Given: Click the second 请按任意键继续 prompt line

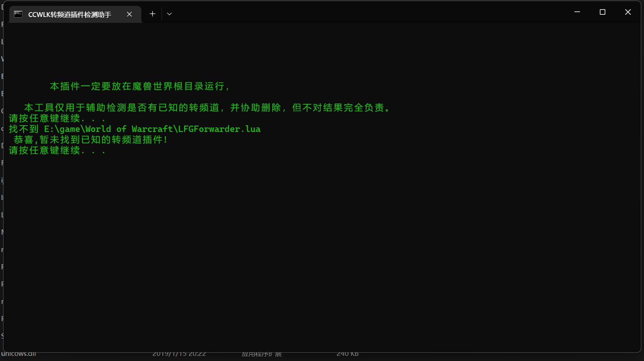Looking at the screenshot, I should tap(57, 151).
